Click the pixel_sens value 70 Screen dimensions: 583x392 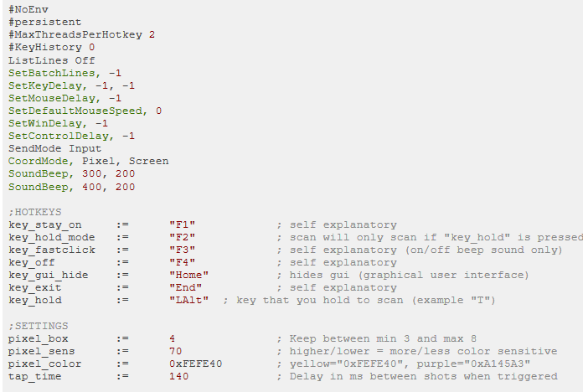176,351
